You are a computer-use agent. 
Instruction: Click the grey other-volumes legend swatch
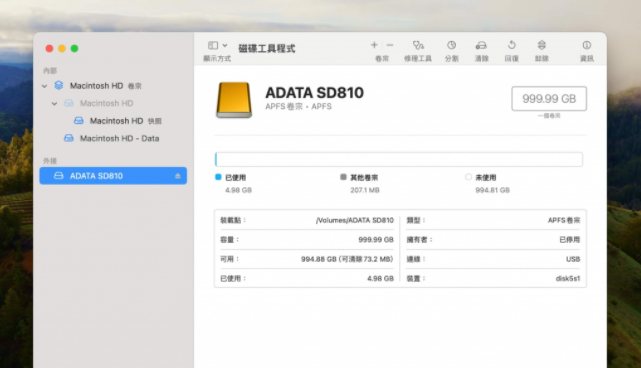tap(343, 177)
